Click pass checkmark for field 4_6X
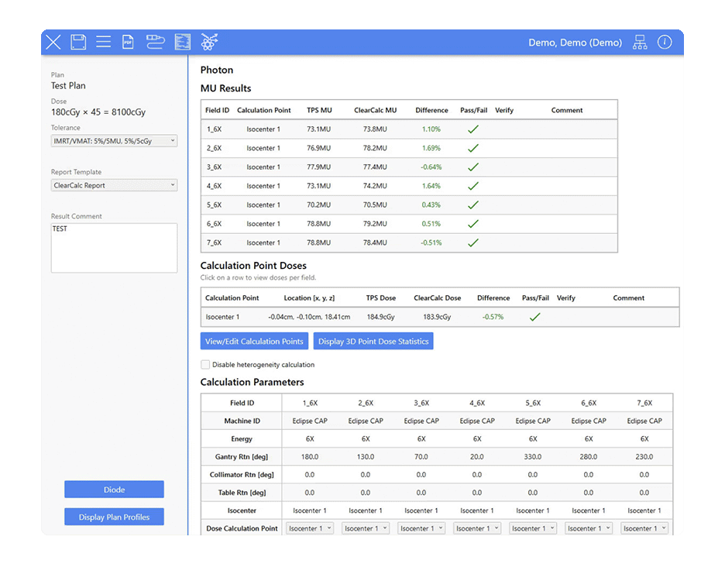The height and width of the screenshot is (588, 725). [x=473, y=186]
